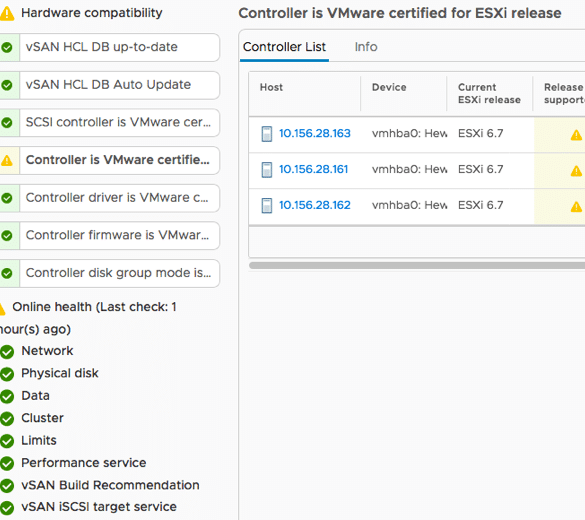Click the Physical disk green status icon
Viewport: 585px width, 520px height.
point(7,374)
